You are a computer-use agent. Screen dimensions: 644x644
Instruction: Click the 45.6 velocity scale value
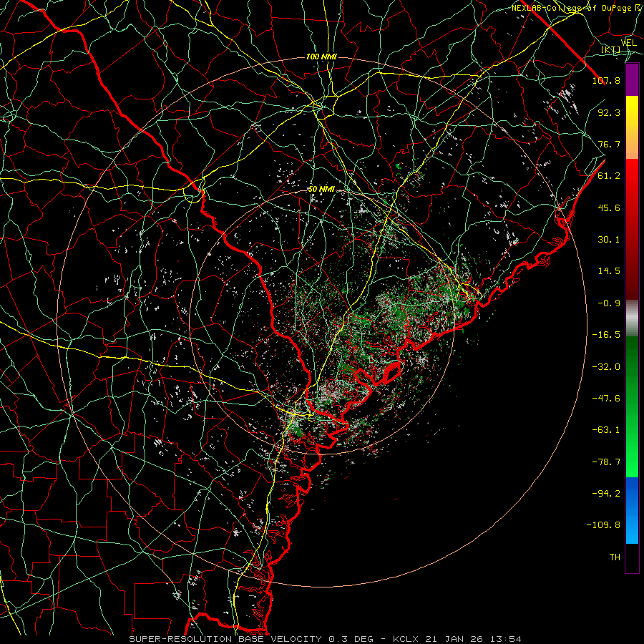pos(609,208)
